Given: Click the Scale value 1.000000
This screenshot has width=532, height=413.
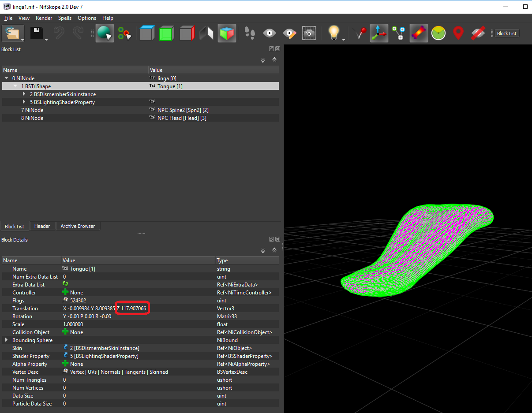Looking at the screenshot, I should pos(73,324).
